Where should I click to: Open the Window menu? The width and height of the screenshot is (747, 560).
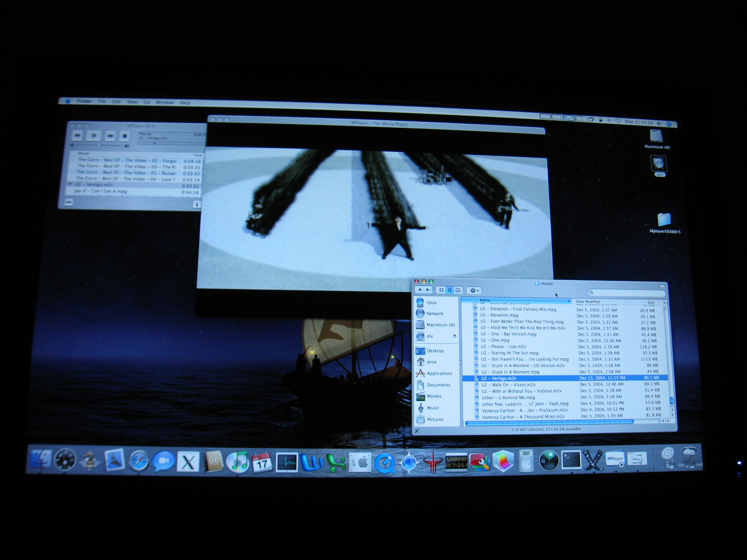click(164, 102)
